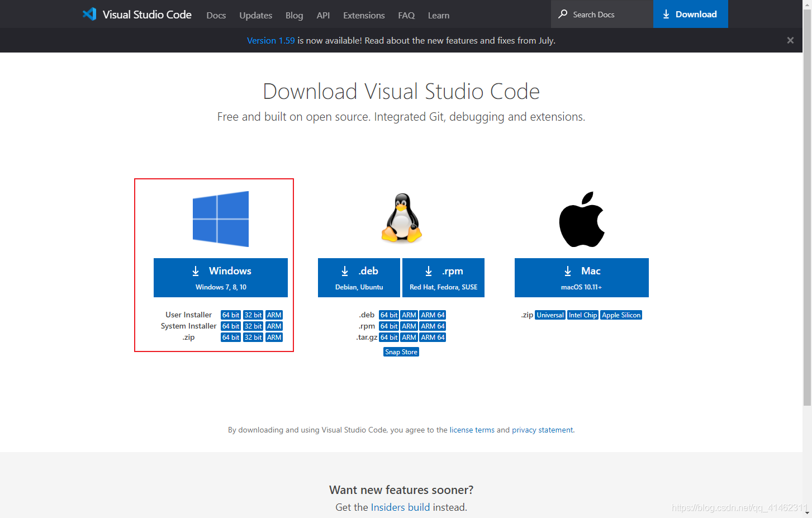Download Windows .zip 32 bit
The height and width of the screenshot is (518, 812).
(x=253, y=338)
